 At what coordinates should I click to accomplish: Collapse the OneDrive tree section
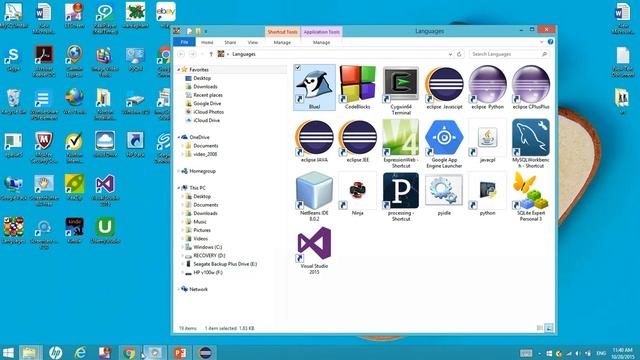click(x=178, y=137)
